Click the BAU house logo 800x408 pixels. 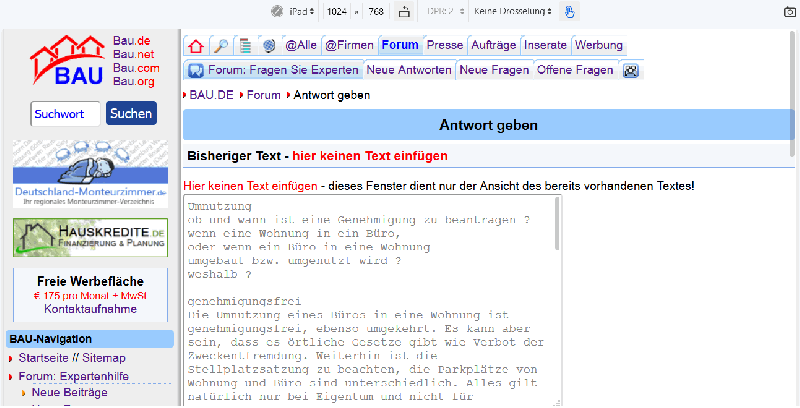(67, 60)
